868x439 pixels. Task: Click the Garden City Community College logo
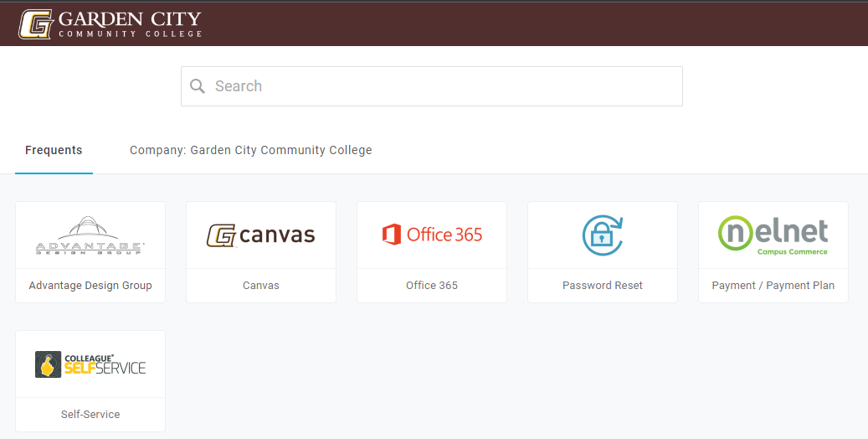click(x=110, y=24)
